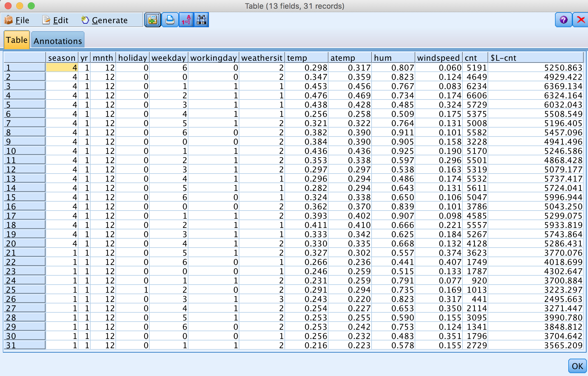Screen dimensions: 588x376
Task: Click the mnth column header
Action: pos(103,58)
